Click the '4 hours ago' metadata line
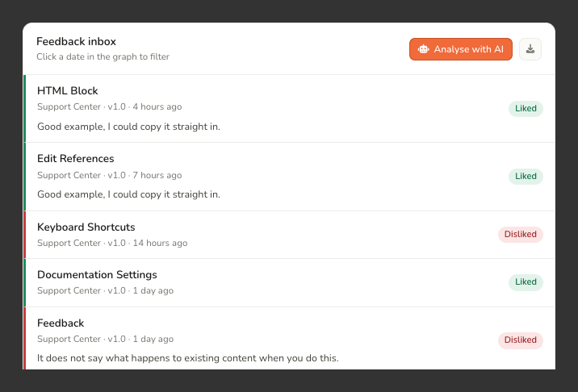 tap(110, 106)
